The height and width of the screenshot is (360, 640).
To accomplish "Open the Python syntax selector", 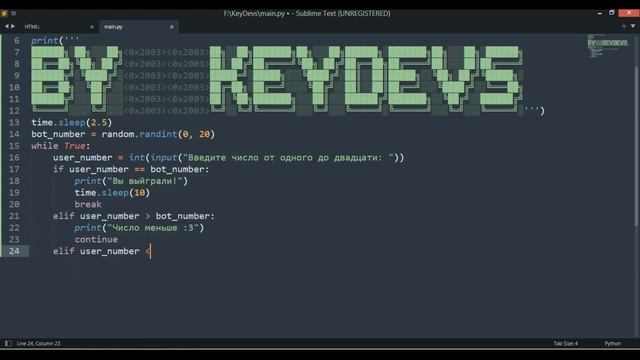I will [613, 343].
